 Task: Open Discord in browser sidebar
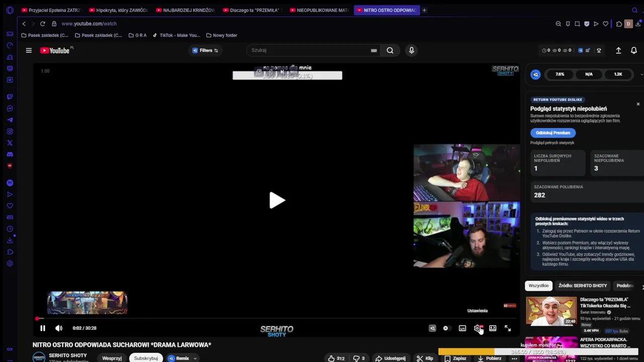point(10,154)
